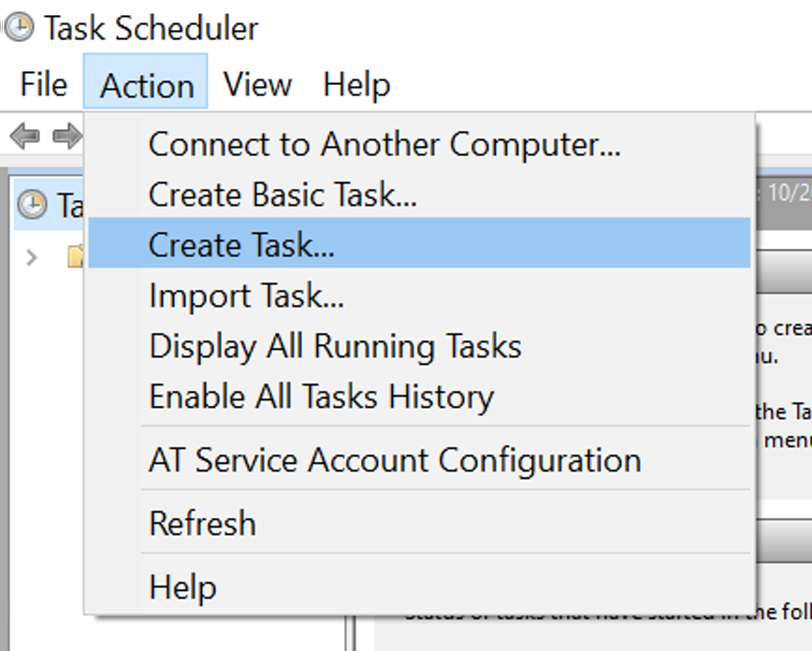Refresh the task scheduler view
The width and height of the screenshot is (812, 651).
click(201, 522)
